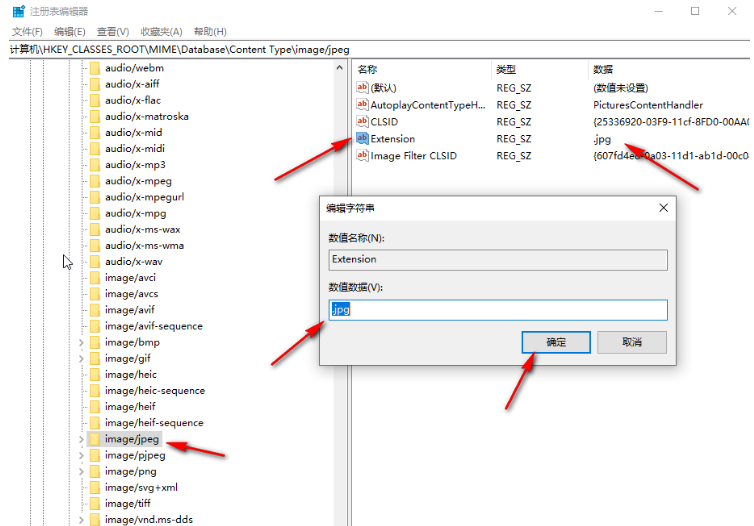Image resolution: width=754 pixels, height=526 pixels.
Task: Select the audio/x-mpeg folder icon
Action: point(95,181)
